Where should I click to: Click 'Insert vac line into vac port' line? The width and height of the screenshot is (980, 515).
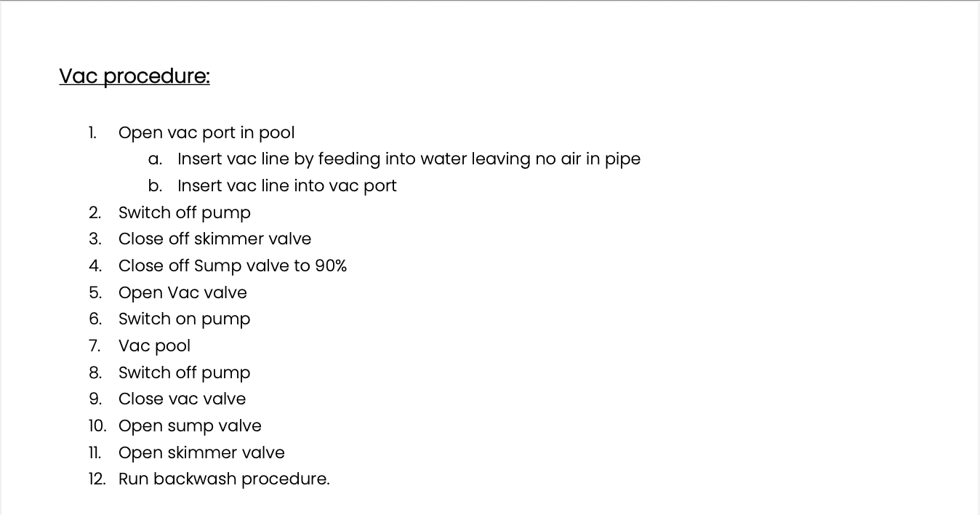click(x=287, y=186)
